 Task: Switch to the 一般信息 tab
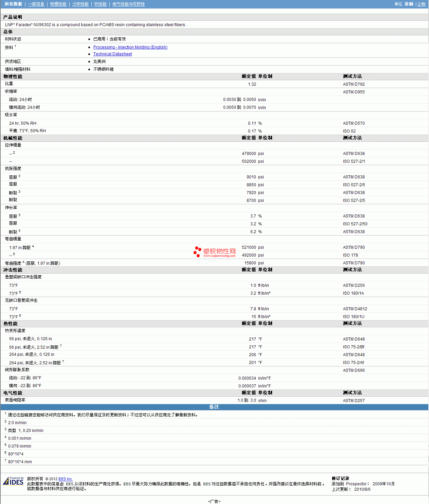[x=36, y=4]
